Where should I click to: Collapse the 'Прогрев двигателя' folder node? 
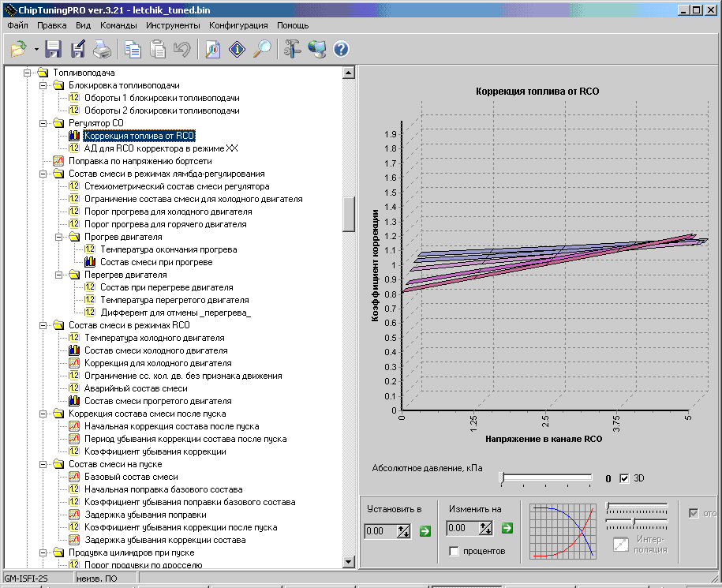click(60, 237)
